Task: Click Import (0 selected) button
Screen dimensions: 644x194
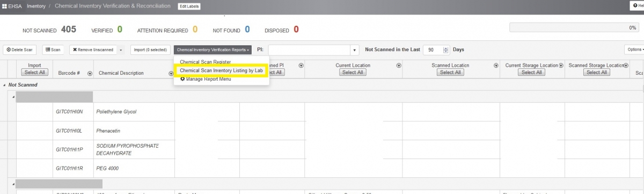Action: tap(150, 50)
